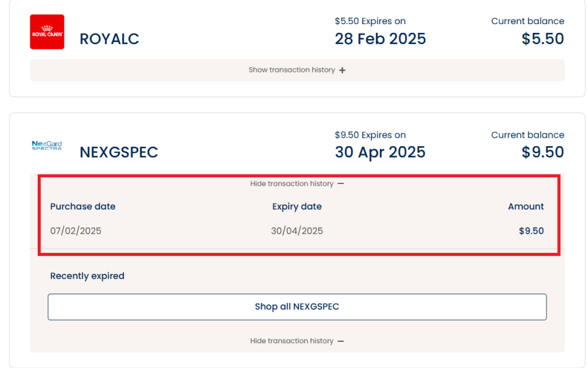Click ROYALC current balance $5.50
588x368 pixels.
pos(543,39)
